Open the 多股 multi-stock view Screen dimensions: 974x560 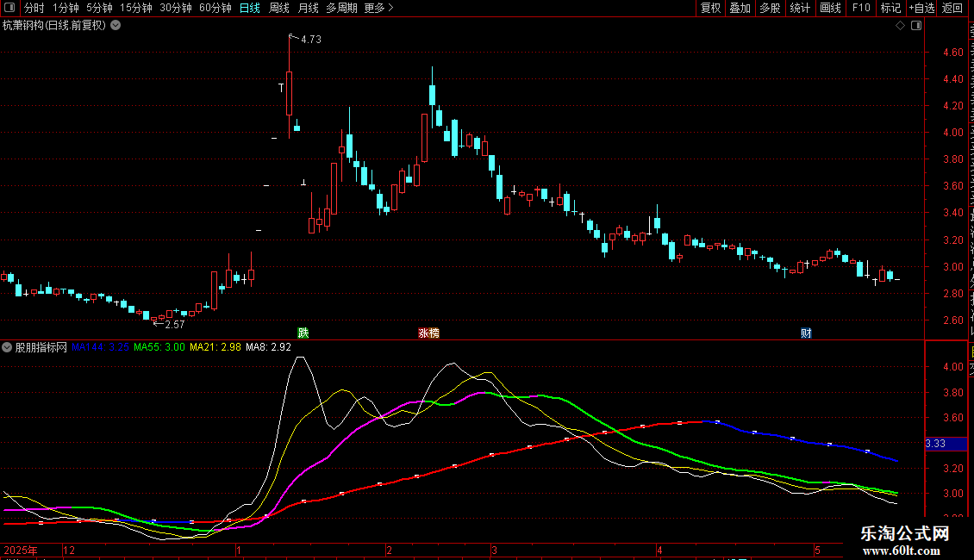(770, 8)
